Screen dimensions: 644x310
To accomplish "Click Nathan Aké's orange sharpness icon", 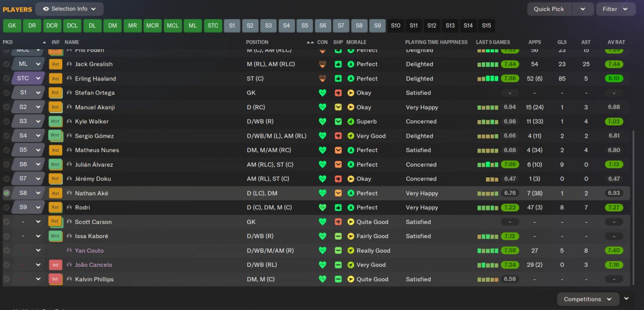I will (338, 193).
